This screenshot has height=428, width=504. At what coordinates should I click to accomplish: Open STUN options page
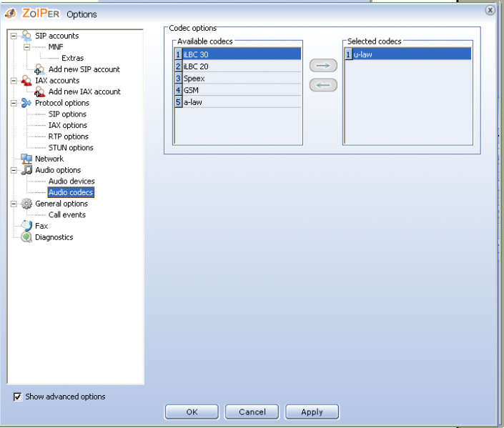(x=71, y=148)
